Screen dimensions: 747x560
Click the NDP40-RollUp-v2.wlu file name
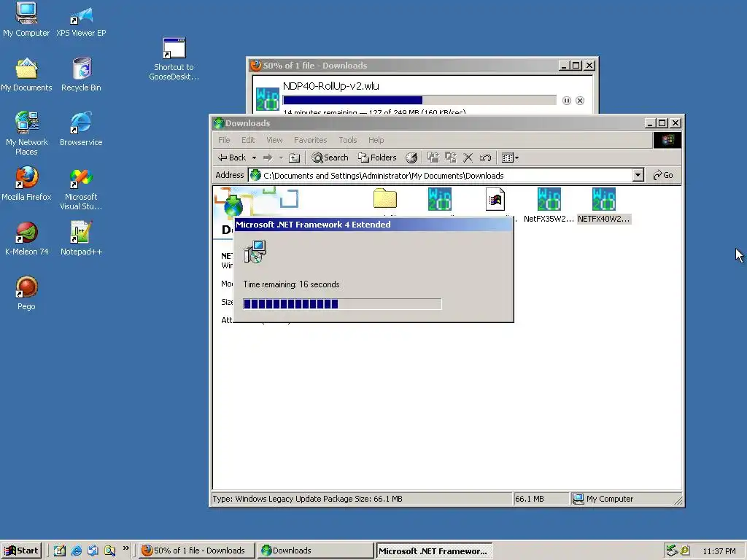click(330, 86)
